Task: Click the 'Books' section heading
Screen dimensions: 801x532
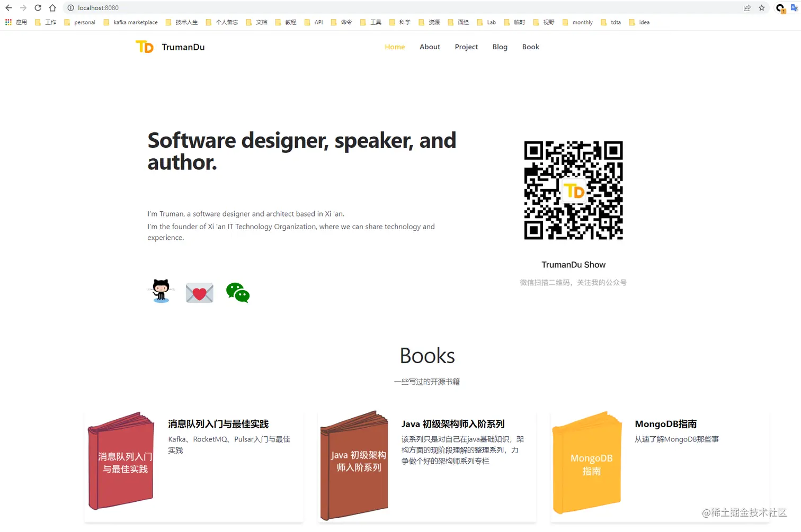Action: click(427, 356)
